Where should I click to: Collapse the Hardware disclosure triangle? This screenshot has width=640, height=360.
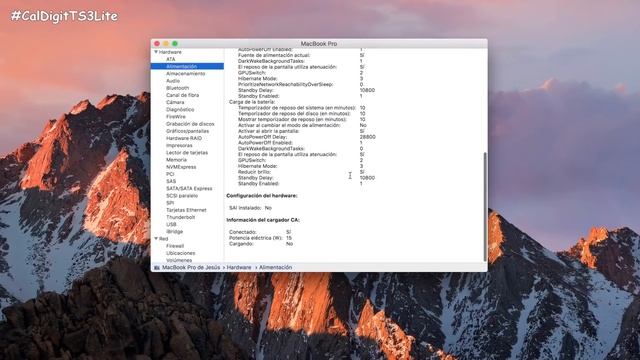tap(156, 52)
